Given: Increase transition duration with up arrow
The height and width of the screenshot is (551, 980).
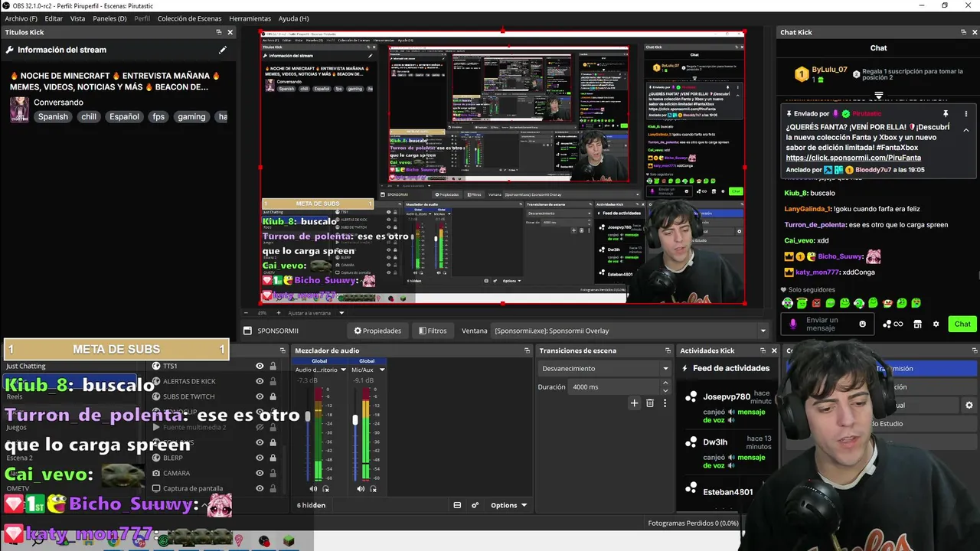Looking at the screenshot, I should 666,384.
